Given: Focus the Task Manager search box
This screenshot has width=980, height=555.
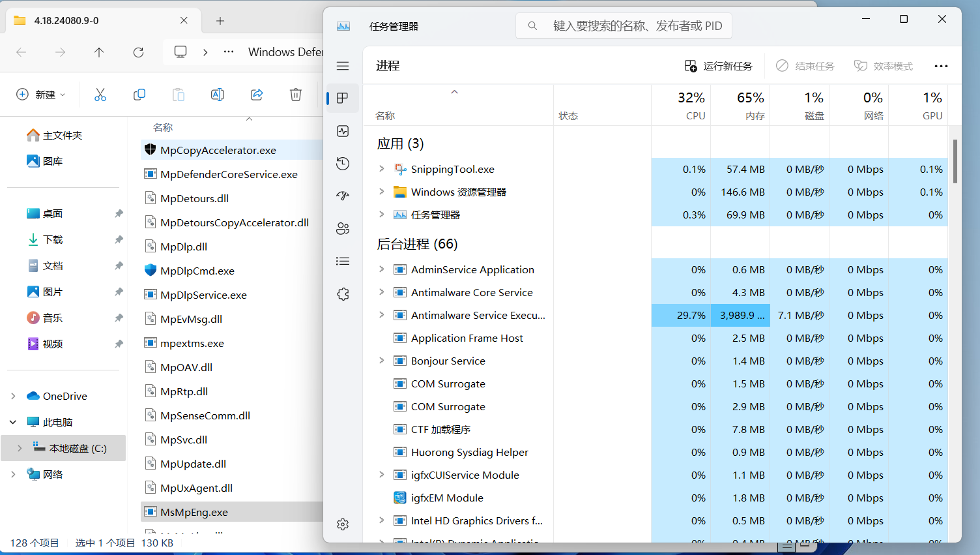Looking at the screenshot, I should tap(624, 26).
